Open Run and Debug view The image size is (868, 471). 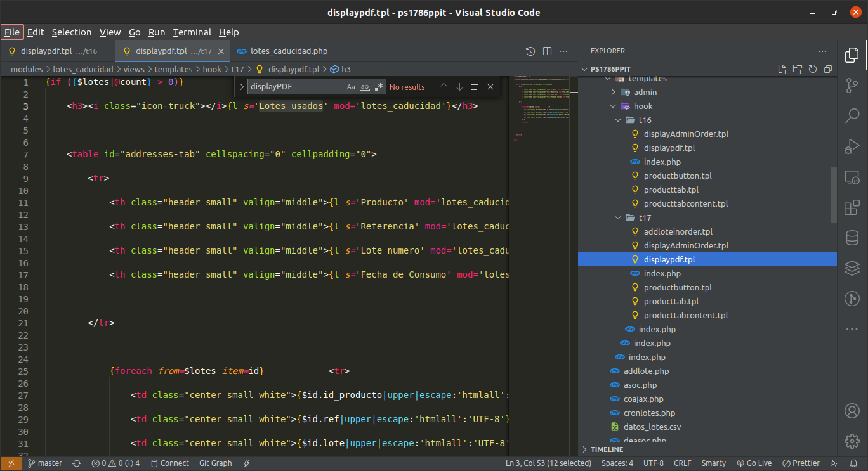[852, 146]
